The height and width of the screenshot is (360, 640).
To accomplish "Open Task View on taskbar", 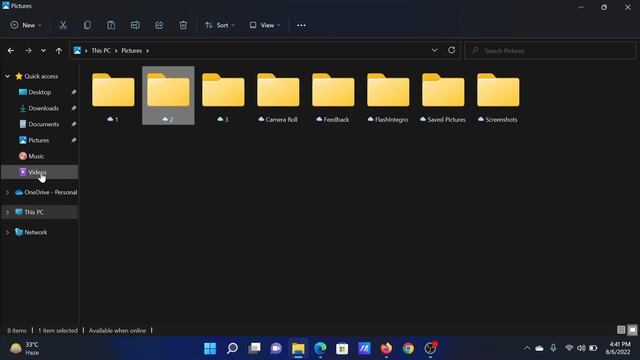I will (x=254, y=348).
